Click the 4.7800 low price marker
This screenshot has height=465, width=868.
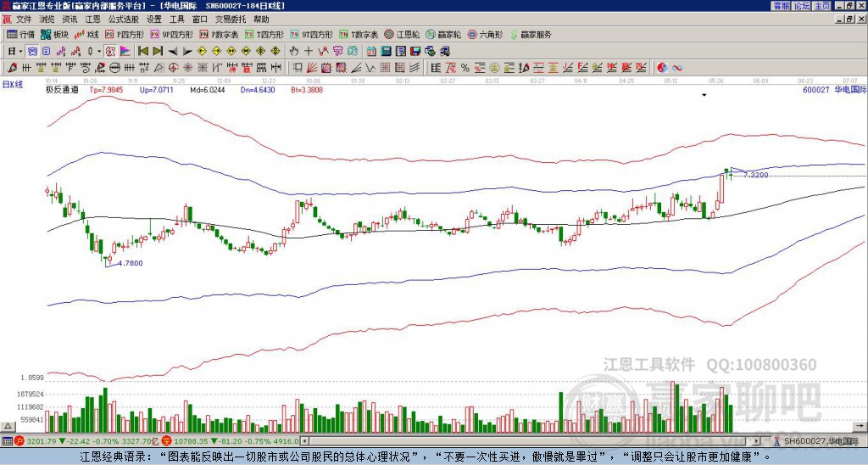click(131, 263)
